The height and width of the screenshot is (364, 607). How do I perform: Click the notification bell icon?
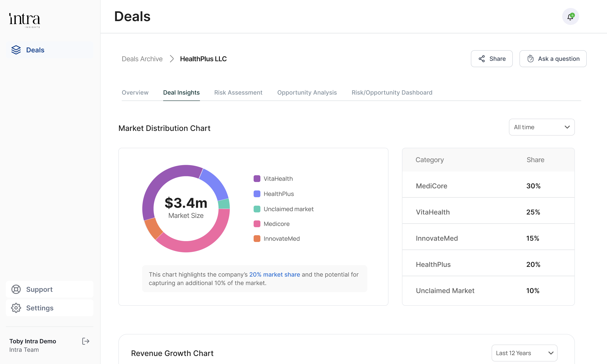(x=570, y=17)
